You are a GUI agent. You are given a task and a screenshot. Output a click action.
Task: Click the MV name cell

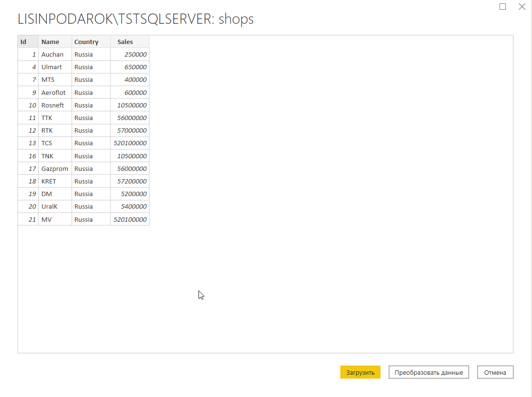(55, 219)
